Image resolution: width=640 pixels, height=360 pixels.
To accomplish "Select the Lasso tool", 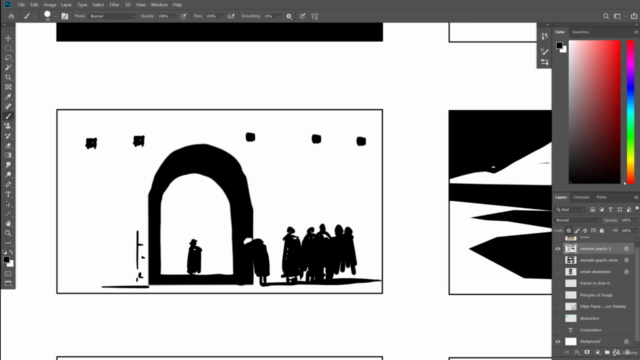I will click(x=8, y=58).
